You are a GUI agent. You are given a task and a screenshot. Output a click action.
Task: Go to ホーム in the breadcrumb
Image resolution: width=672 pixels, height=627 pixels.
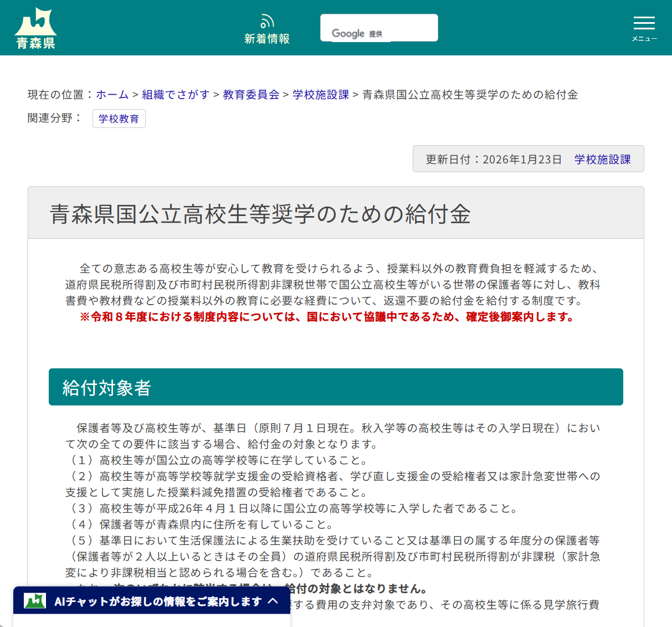point(111,95)
